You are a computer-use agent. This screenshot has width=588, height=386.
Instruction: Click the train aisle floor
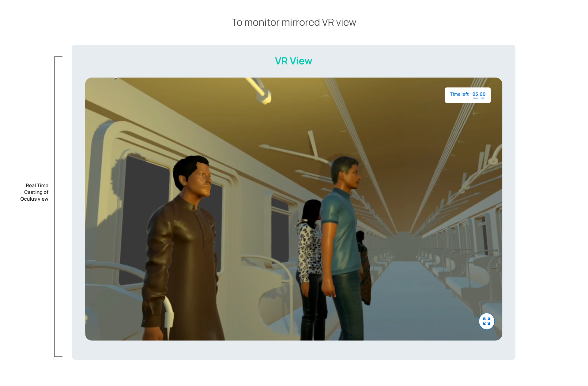point(407,300)
